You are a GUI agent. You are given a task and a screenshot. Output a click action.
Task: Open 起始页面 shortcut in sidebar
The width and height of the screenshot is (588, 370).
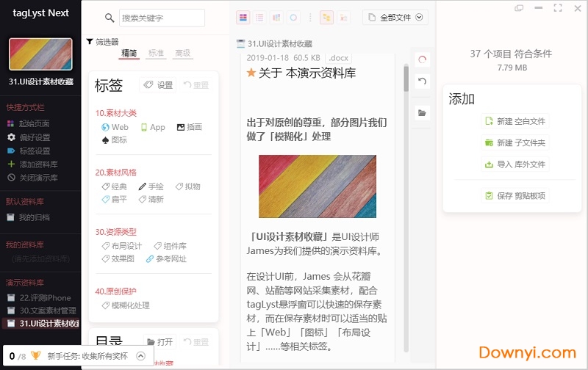[x=33, y=123]
